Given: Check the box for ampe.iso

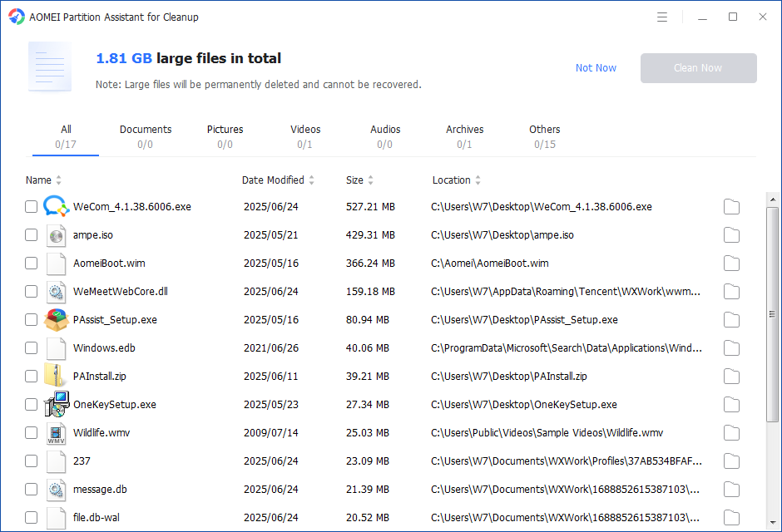Looking at the screenshot, I should tap(31, 234).
